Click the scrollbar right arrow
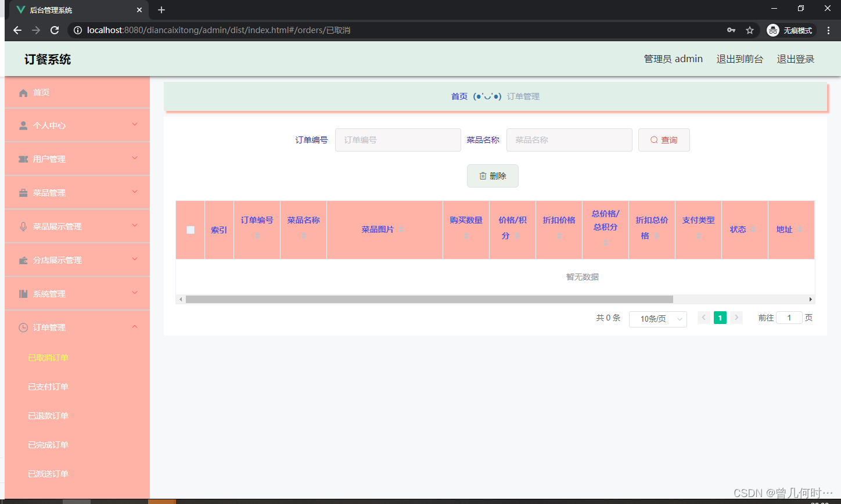Screen dimensions: 841x504 click(x=811, y=300)
